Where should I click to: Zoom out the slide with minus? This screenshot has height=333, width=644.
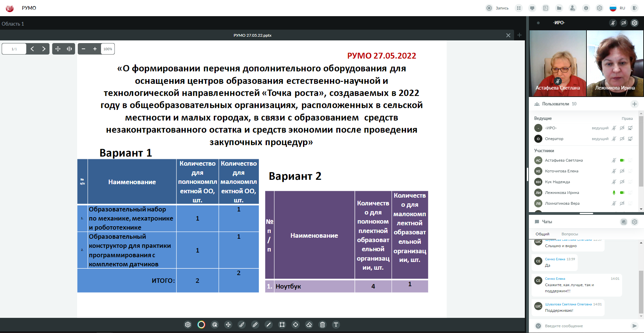tap(83, 49)
